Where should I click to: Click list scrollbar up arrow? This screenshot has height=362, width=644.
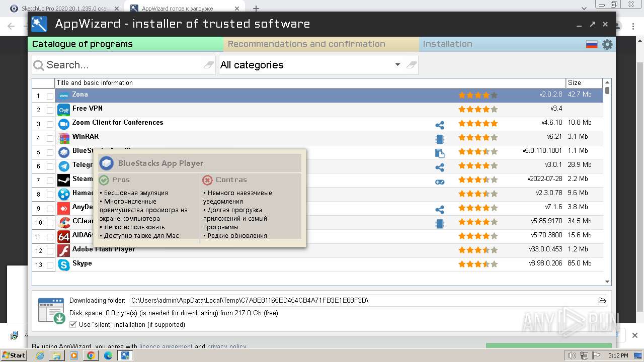pyautogui.click(x=607, y=82)
